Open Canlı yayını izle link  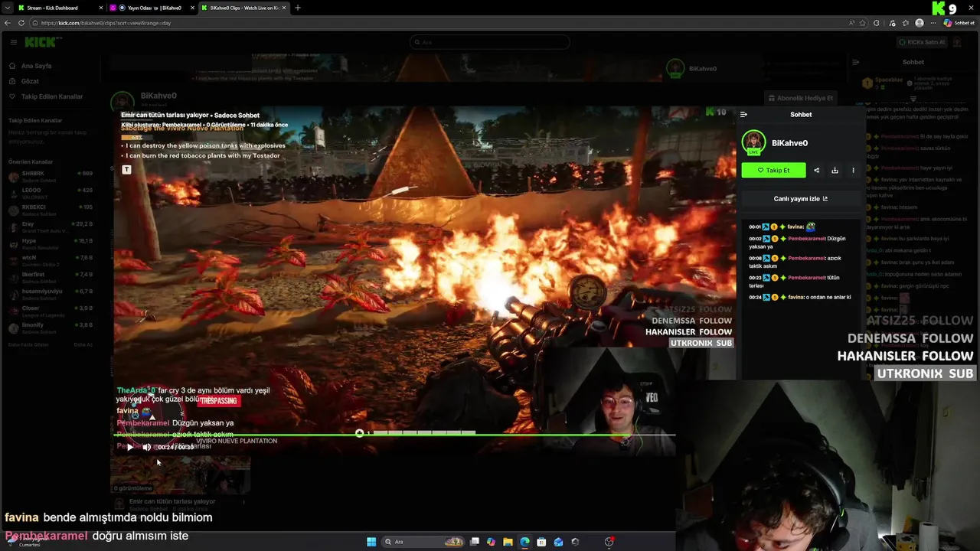[x=801, y=198]
